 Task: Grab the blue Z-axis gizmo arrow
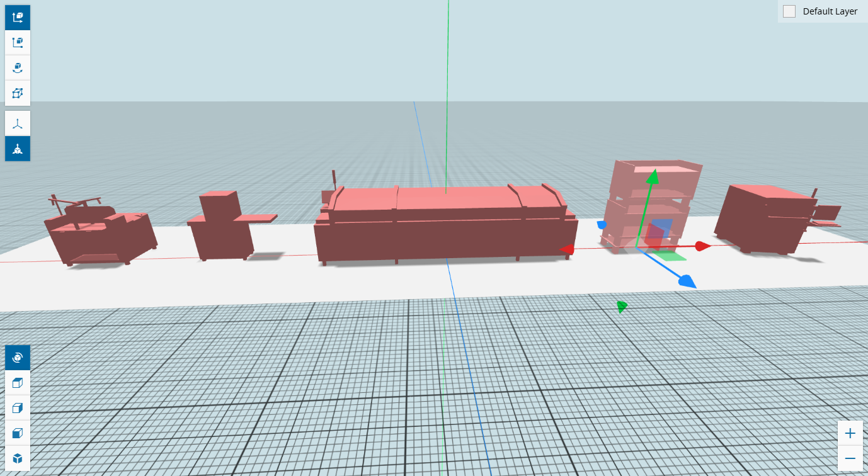click(687, 281)
